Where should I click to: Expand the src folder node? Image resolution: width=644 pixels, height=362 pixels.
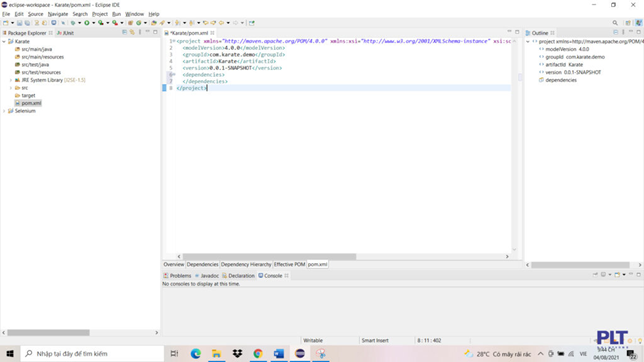click(x=11, y=88)
